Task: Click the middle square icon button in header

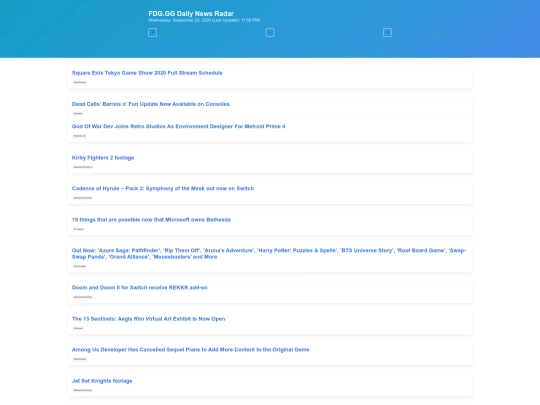Action: click(270, 33)
